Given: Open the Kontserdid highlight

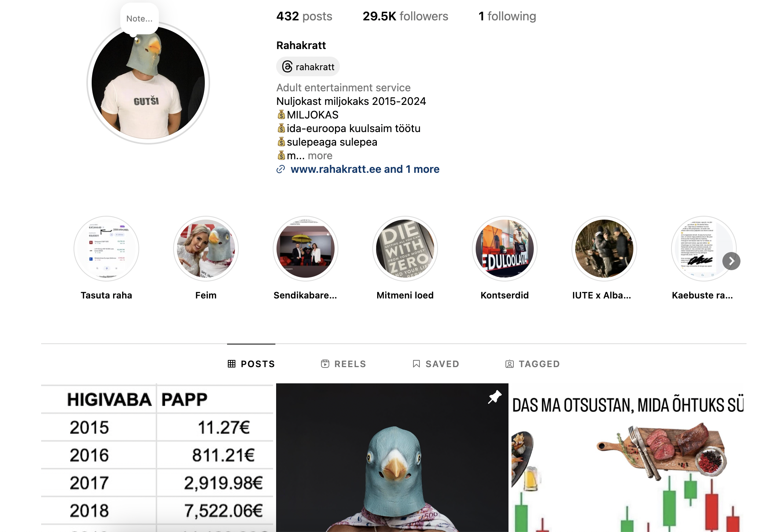Looking at the screenshot, I should click(505, 258).
